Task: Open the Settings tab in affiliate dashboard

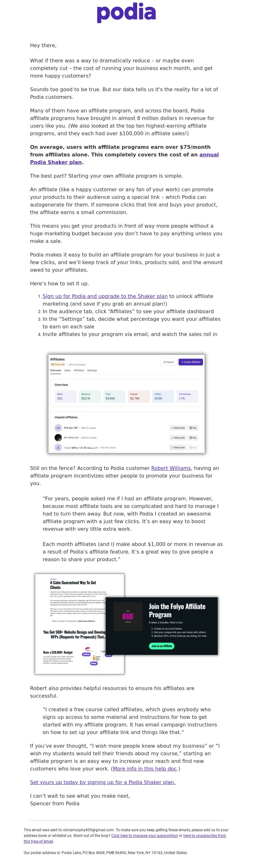Action: coord(92,370)
